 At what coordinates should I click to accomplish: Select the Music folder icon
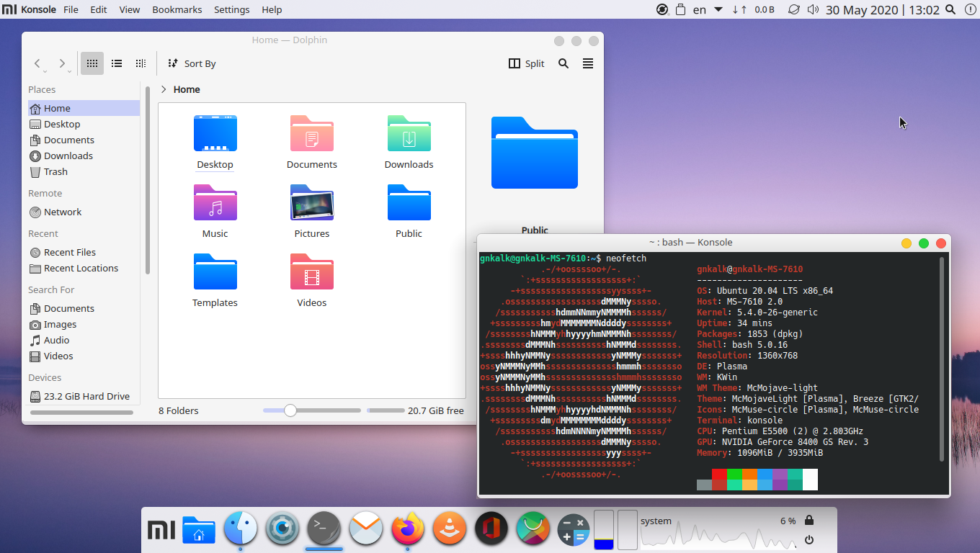click(x=215, y=203)
